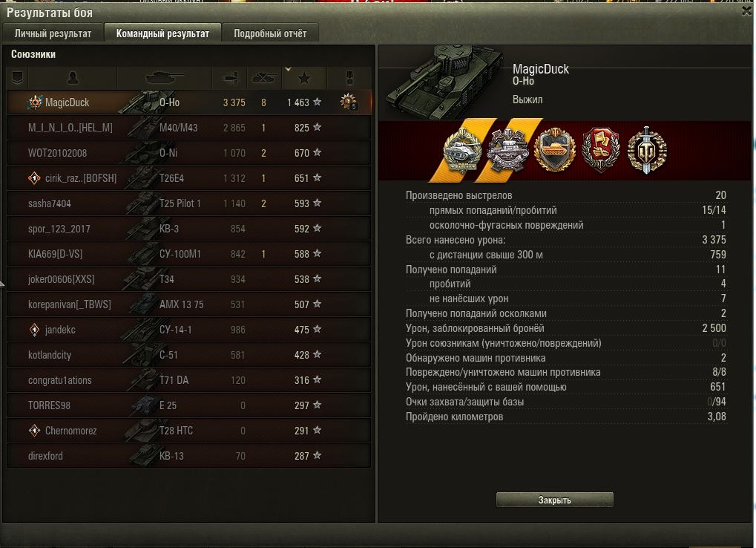The image size is (756, 548).
Task: Sort allies by tank type icon
Action: pos(165,78)
